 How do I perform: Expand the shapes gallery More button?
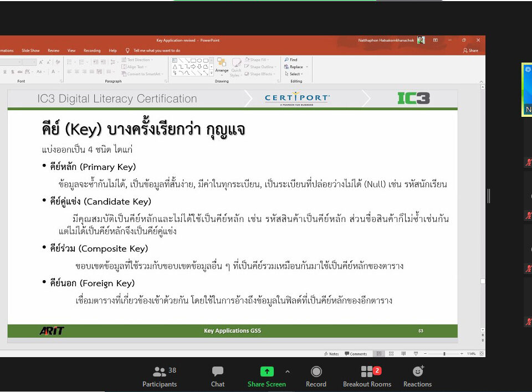(211, 73)
